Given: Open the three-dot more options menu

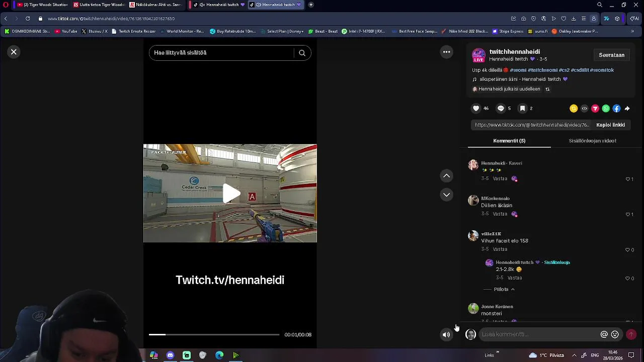Looking at the screenshot, I should click(x=446, y=52).
